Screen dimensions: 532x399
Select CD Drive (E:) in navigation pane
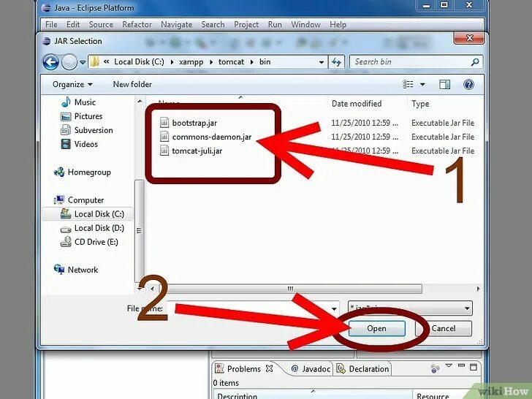click(89, 242)
